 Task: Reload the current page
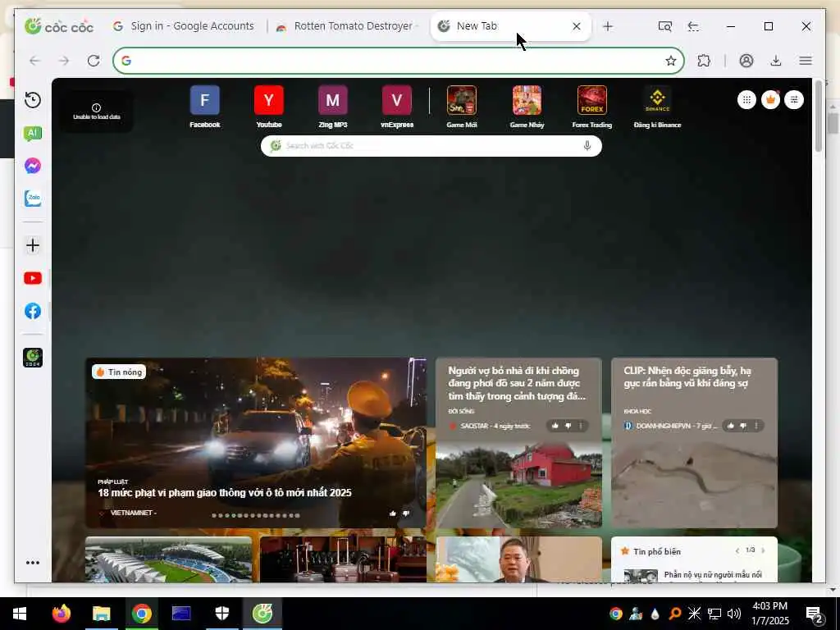coord(94,61)
